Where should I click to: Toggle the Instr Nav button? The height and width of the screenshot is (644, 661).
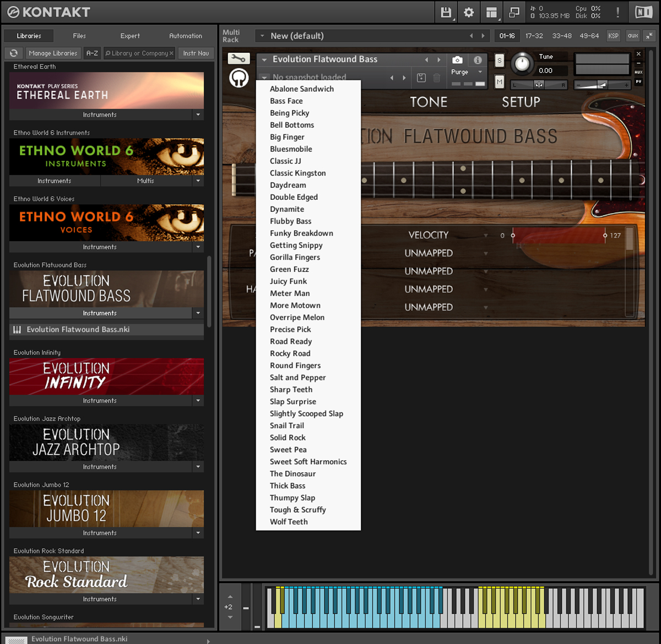click(196, 53)
